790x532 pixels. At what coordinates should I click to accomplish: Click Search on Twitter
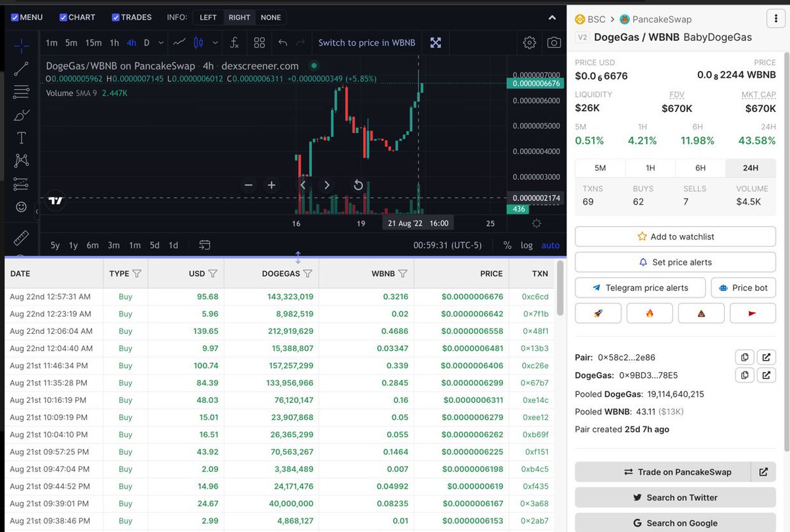[675, 498]
